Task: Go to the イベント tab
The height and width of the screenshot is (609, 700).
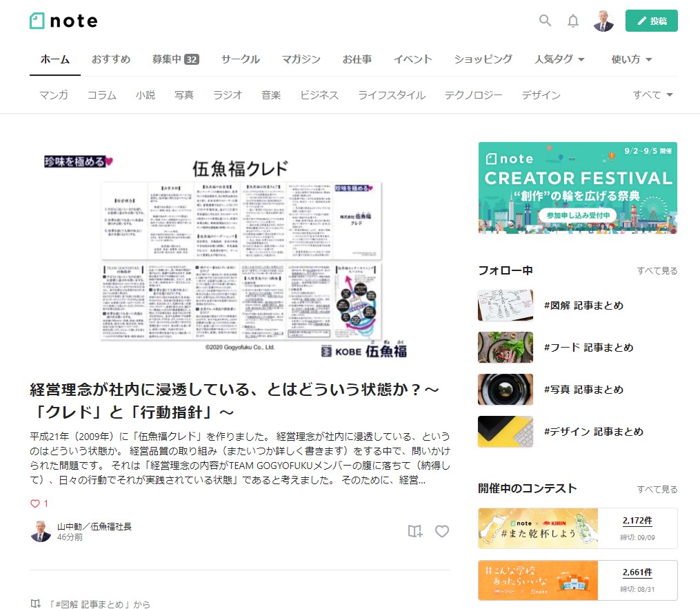Action: [413, 59]
